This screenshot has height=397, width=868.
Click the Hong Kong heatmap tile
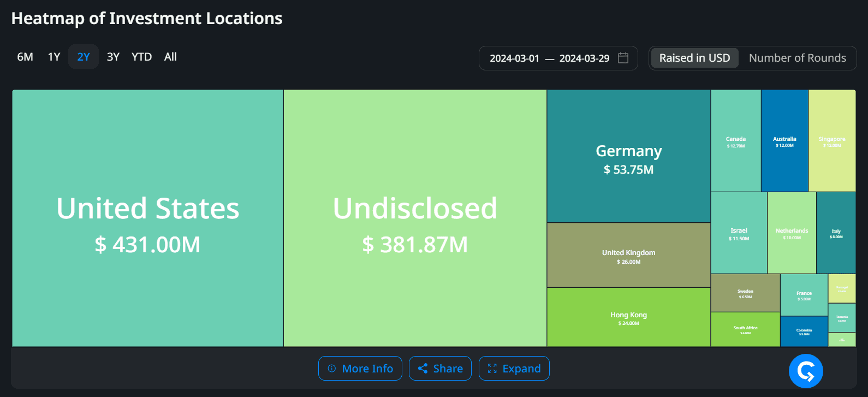point(628,317)
